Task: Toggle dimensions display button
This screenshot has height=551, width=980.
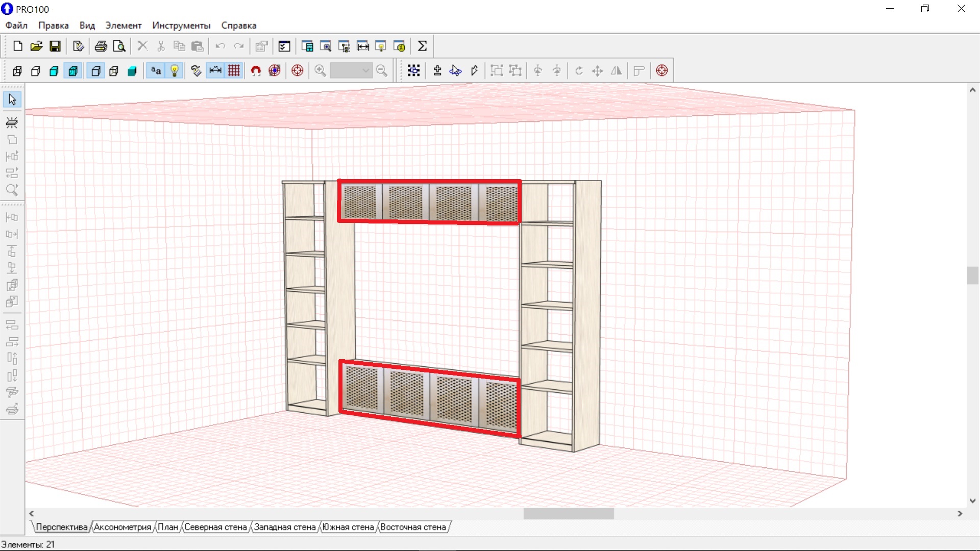Action: 215,71
